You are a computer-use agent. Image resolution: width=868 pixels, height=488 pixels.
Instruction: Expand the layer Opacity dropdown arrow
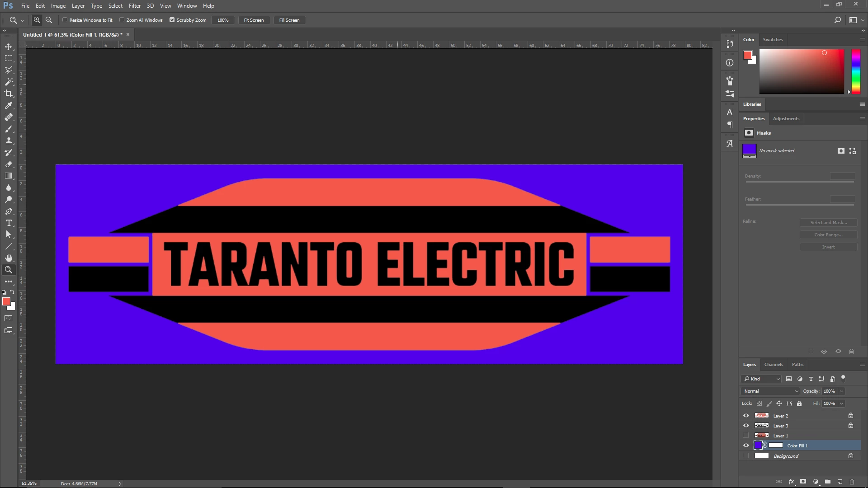click(841, 391)
